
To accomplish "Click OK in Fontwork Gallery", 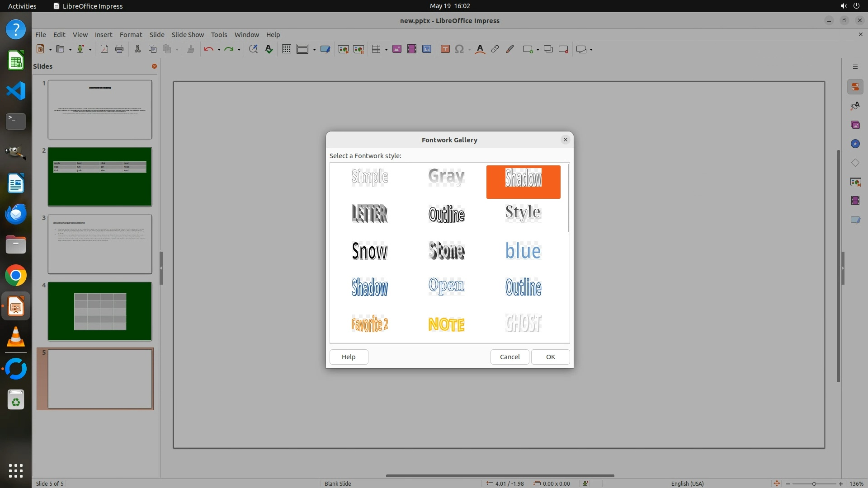I will coord(550,357).
